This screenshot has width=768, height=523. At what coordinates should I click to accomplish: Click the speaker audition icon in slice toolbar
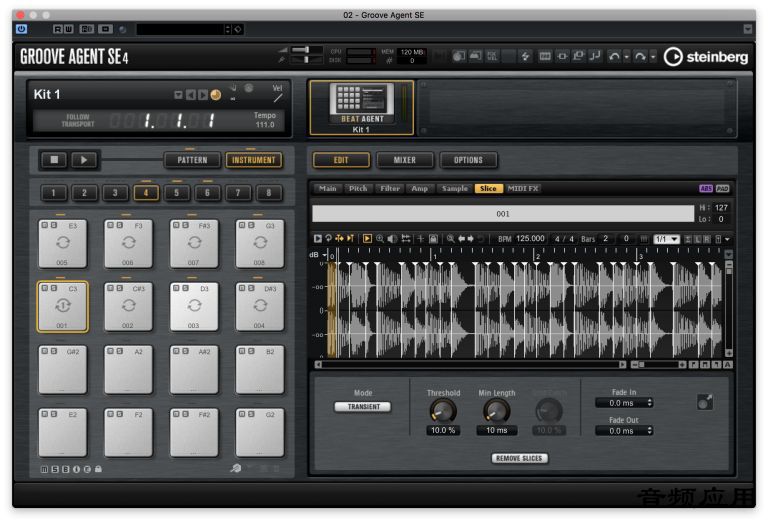(392, 238)
